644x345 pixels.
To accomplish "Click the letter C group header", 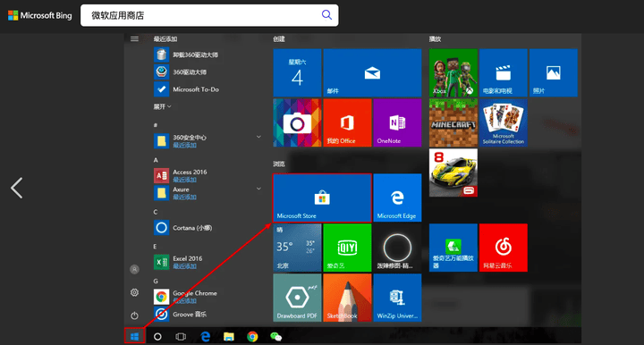I will pos(156,212).
